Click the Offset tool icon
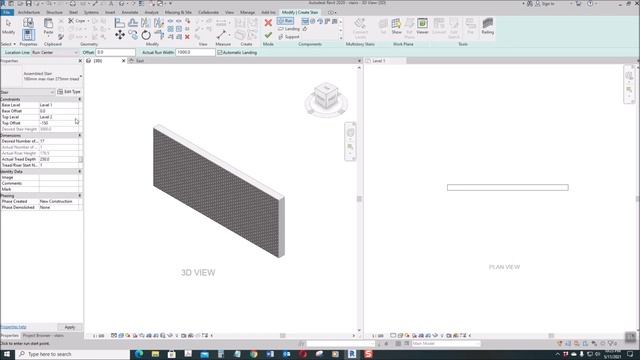The height and width of the screenshot is (360, 640). pyautogui.click(x=133, y=23)
